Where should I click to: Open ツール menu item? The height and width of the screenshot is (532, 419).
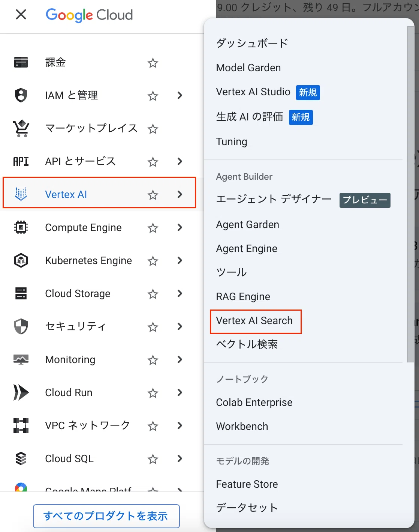232,272
